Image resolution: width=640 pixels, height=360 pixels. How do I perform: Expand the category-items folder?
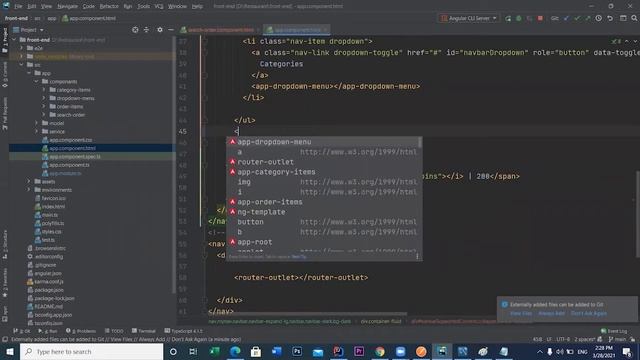[x=44, y=90]
